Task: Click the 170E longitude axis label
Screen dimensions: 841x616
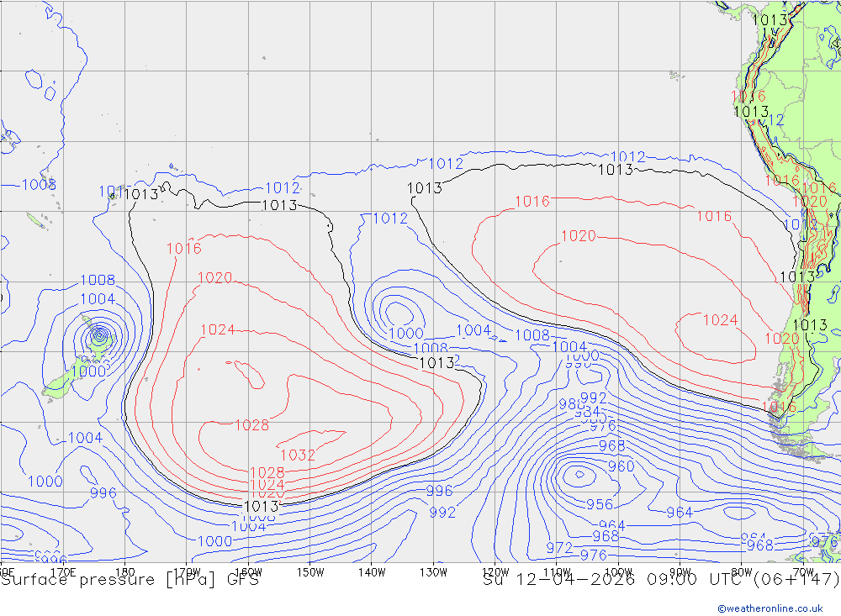Action: point(63,571)
